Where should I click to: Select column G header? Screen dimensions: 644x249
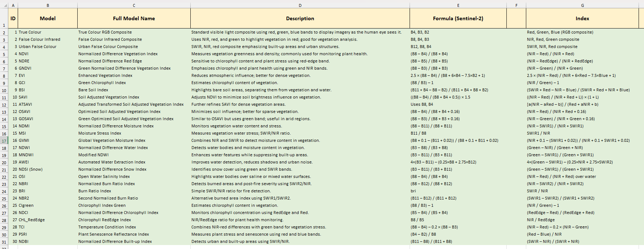pos(582,5)
